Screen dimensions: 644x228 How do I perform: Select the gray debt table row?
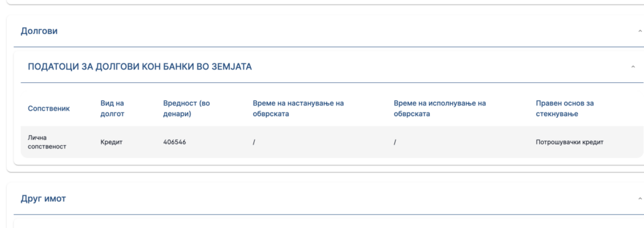tap(332, 142)
